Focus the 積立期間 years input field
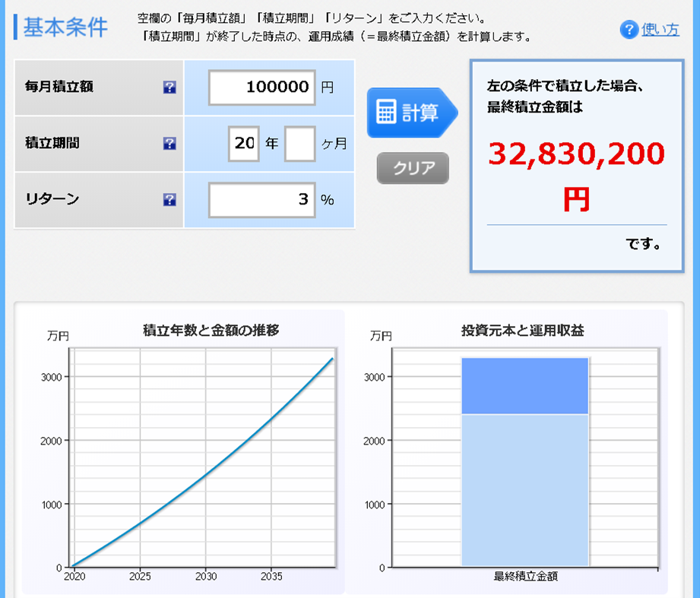The width and height of the screenshot is (700, 598). 244,144
